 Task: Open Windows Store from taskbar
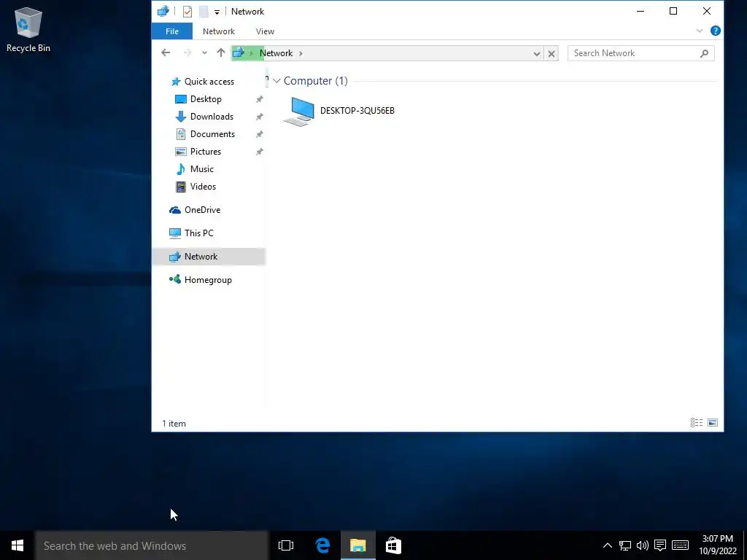[x=393, y=545]
